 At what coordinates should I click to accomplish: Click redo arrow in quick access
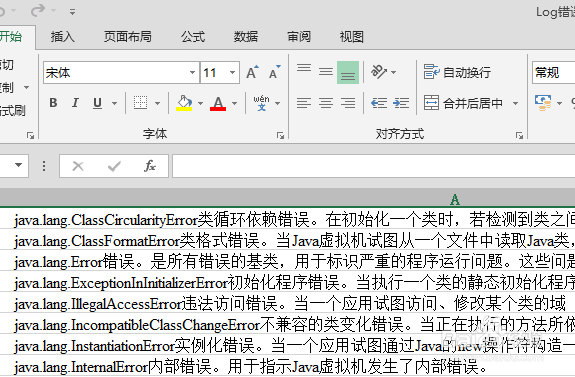38,11
